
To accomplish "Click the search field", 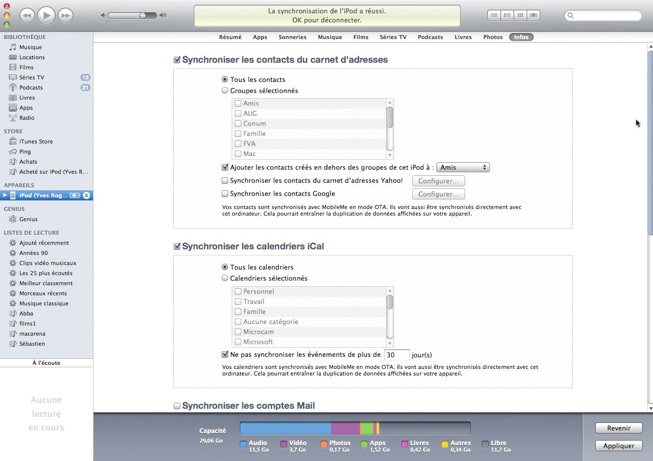I will pos(603,15).
